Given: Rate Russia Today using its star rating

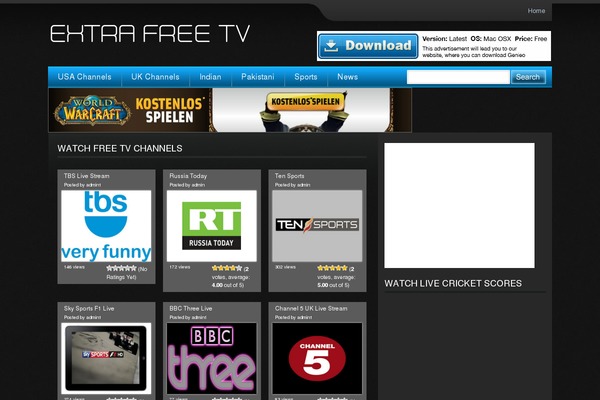Looking at the screenshot, I should (x=227, y=268).
